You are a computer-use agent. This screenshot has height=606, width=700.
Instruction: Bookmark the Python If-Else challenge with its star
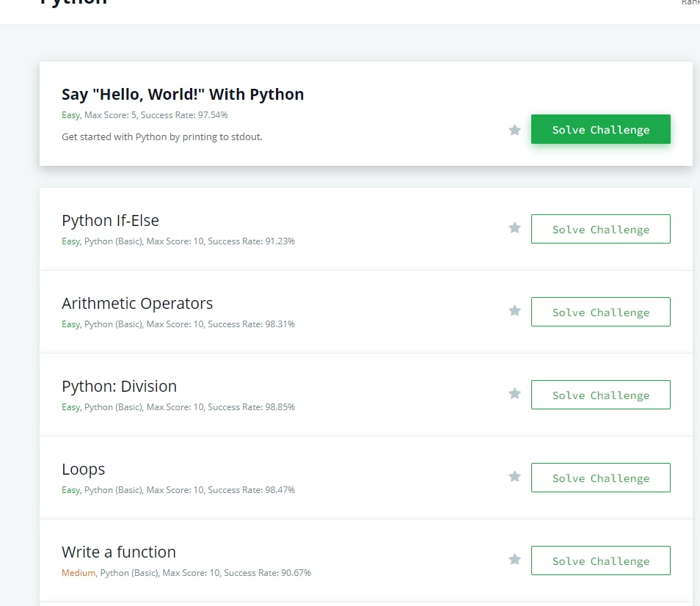[x=515, y=228]
